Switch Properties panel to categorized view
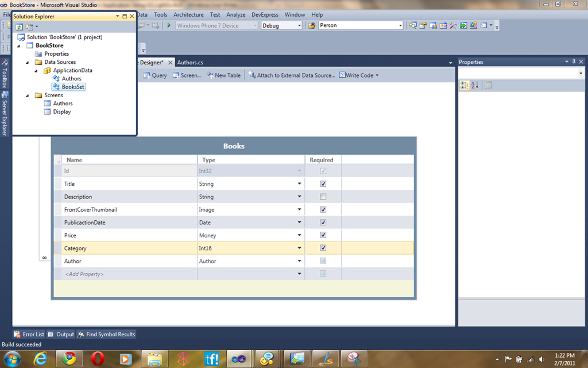Image resolution: width=588 pixels, height=368 pixels. coord(465,85)
